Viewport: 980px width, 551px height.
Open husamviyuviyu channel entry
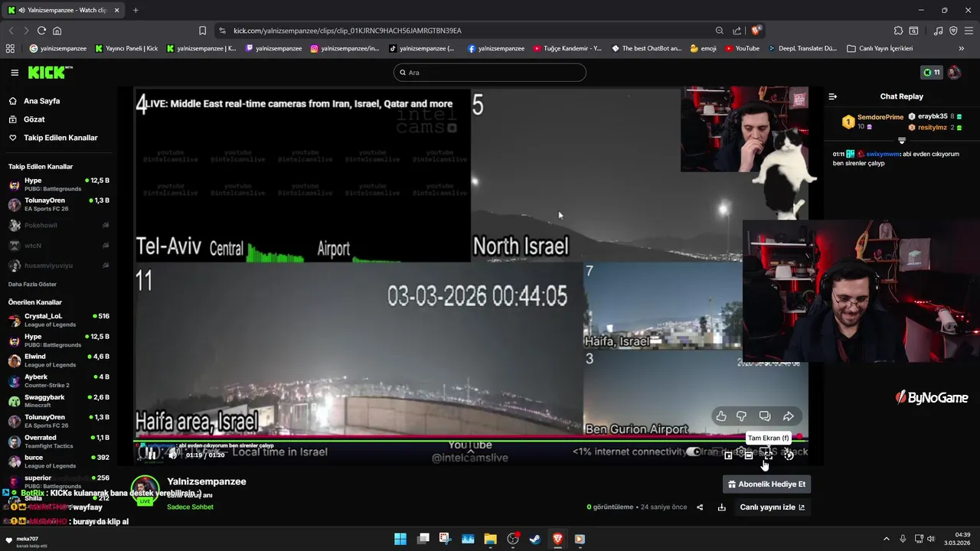tap(59, 266)
